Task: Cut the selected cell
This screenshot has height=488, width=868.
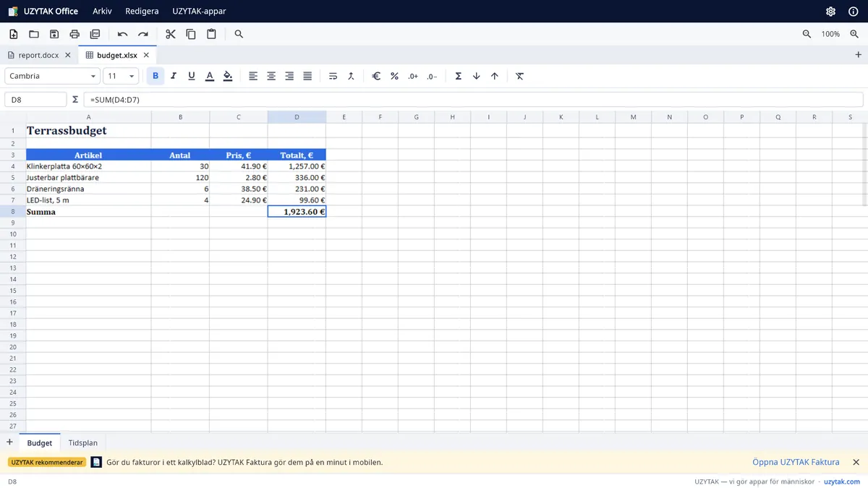Action: coord(171,34)
